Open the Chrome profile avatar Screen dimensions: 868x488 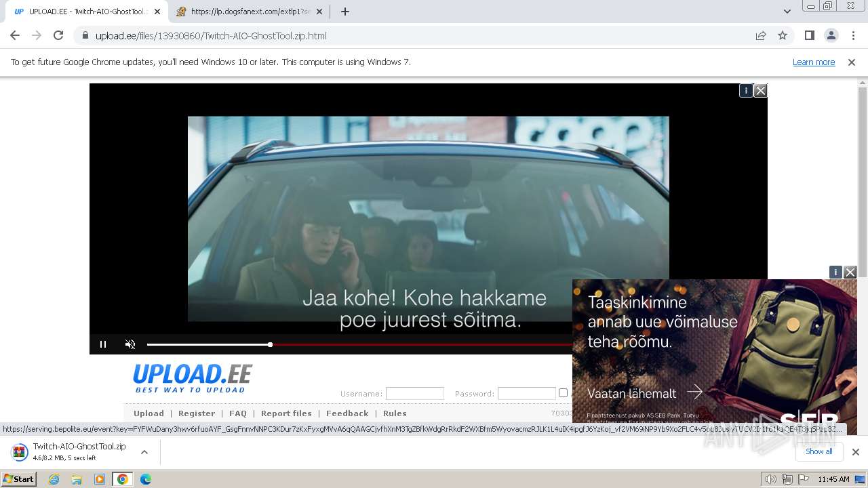click(x=831, y=36)
